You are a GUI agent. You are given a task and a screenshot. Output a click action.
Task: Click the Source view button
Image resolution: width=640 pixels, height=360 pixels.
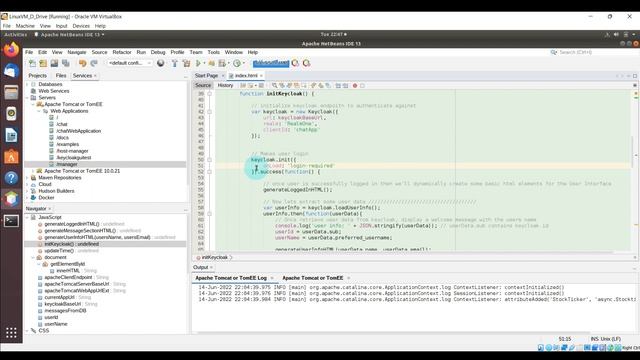point(203,85)
